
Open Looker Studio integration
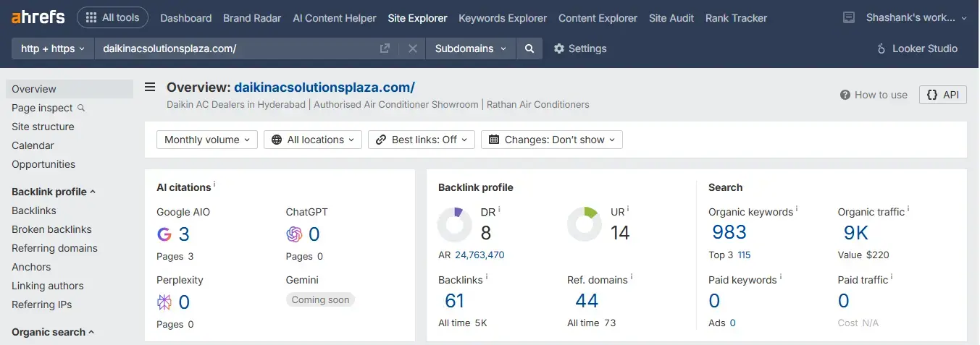point(916,48)
